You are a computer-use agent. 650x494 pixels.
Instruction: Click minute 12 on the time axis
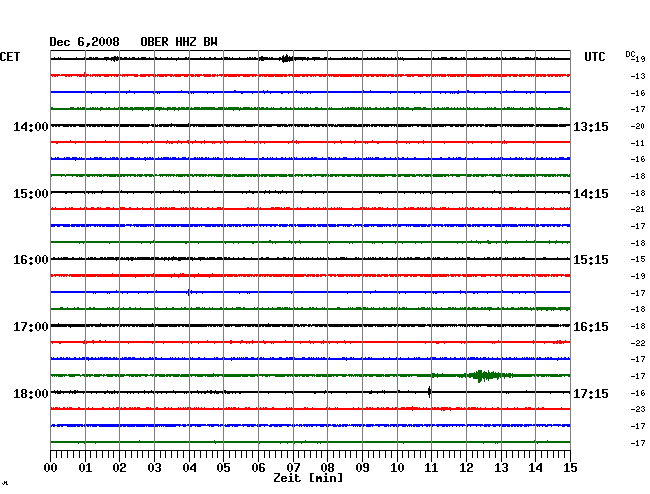466,467
